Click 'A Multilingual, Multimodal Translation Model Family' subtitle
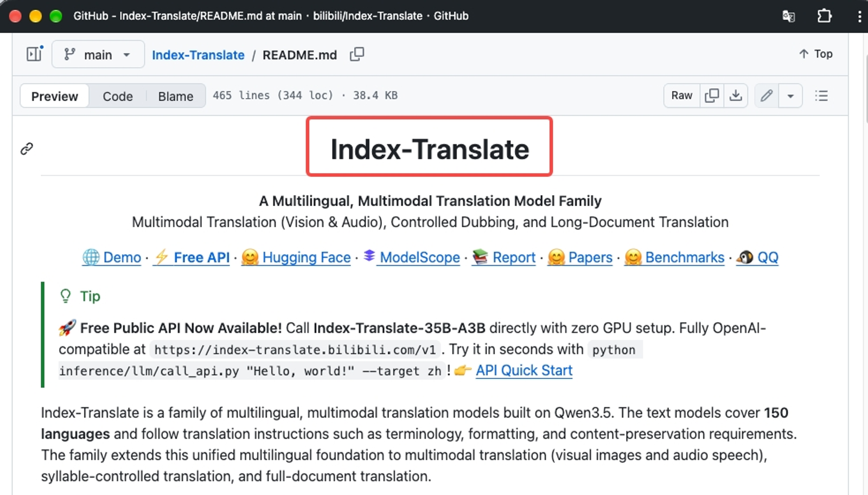This screenshot has height=495, width=868. [x=430, y=201]
